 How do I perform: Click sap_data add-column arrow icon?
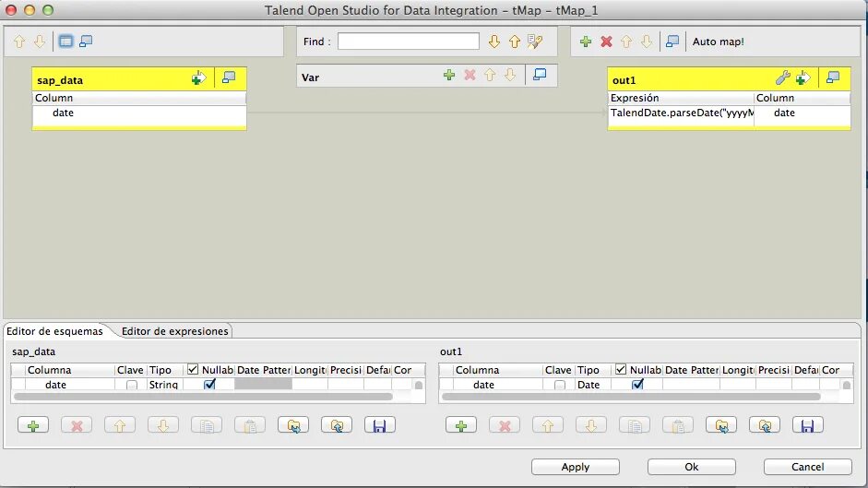(x=198, y=78)
